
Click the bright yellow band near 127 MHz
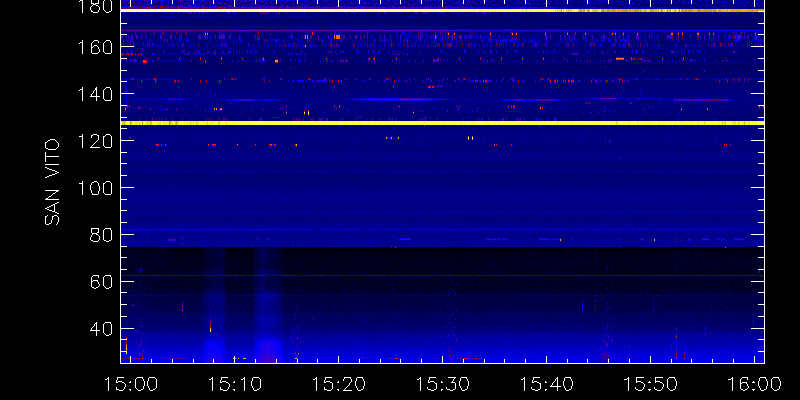pyautogui.click(x=442, y=123)
